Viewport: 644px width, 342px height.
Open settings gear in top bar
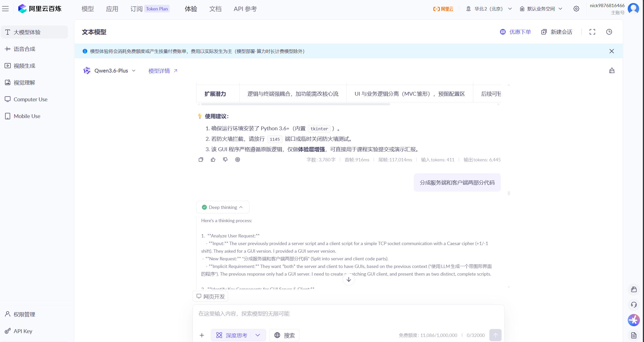576,9
